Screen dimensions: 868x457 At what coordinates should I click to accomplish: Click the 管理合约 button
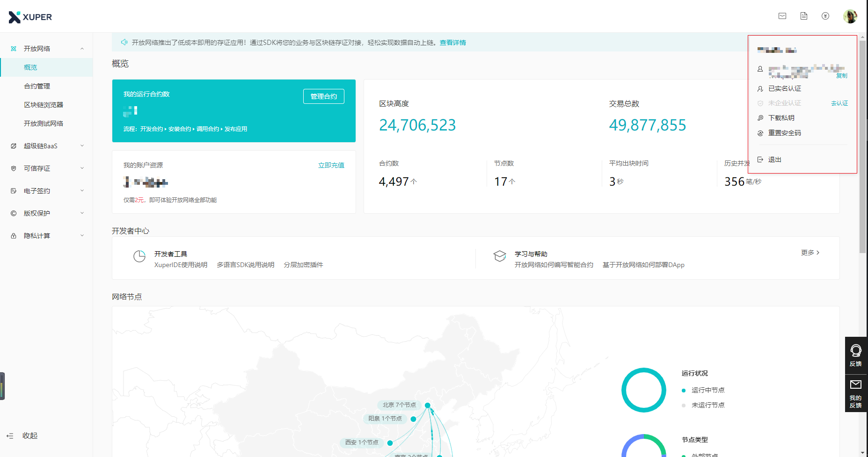[x=323, y=96]
